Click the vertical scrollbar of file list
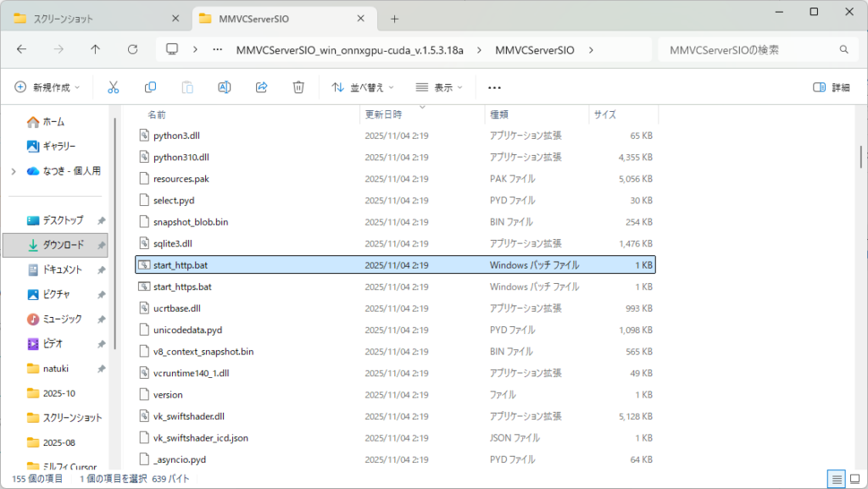Viewport: 868px width, 489px height. [861, 157]
